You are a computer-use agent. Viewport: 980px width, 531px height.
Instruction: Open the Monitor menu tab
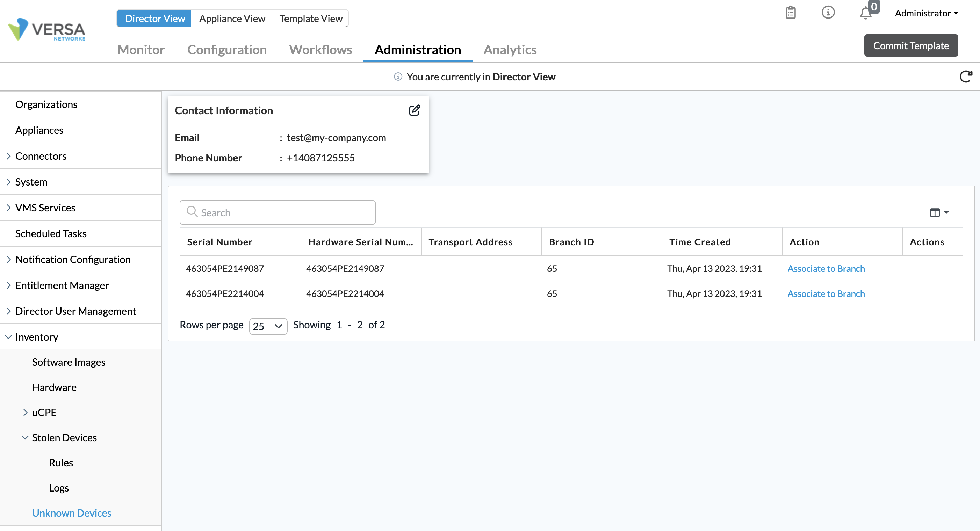click(x=140, y=49)
